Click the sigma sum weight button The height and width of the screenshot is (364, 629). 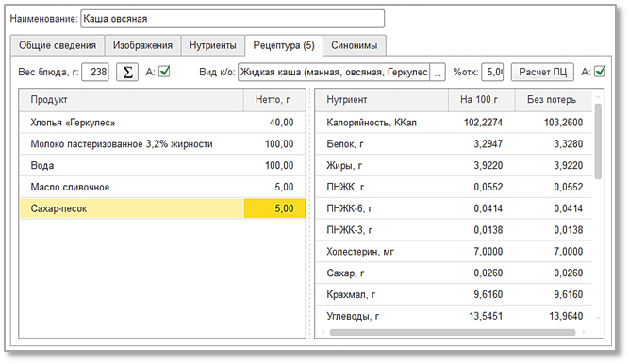tap(127, 73)
